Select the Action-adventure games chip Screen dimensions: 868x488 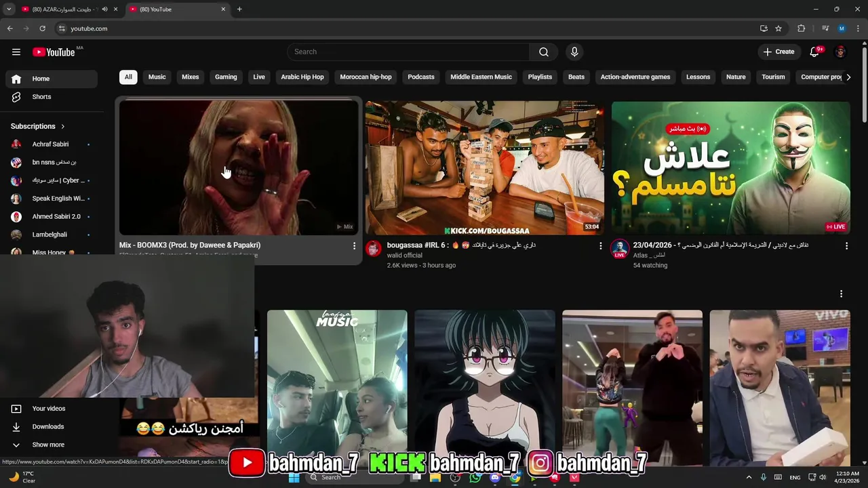pyautogui.click(x=635, y=77)
